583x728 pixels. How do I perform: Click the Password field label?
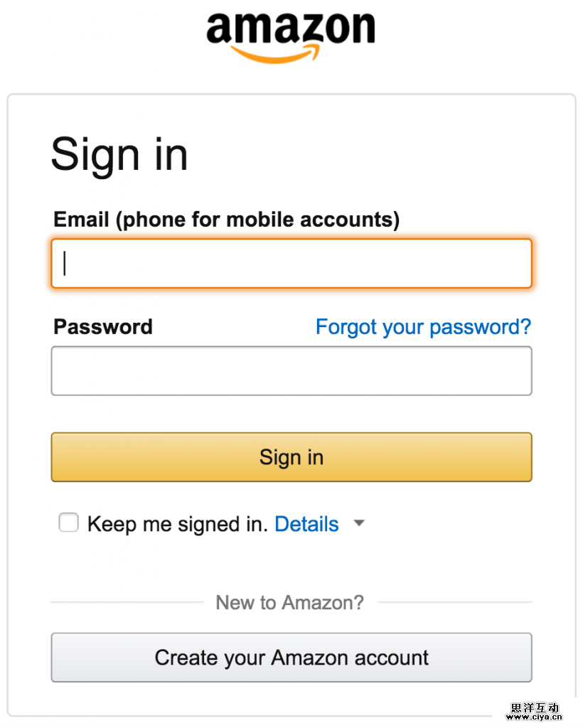[x=103, y=327]
